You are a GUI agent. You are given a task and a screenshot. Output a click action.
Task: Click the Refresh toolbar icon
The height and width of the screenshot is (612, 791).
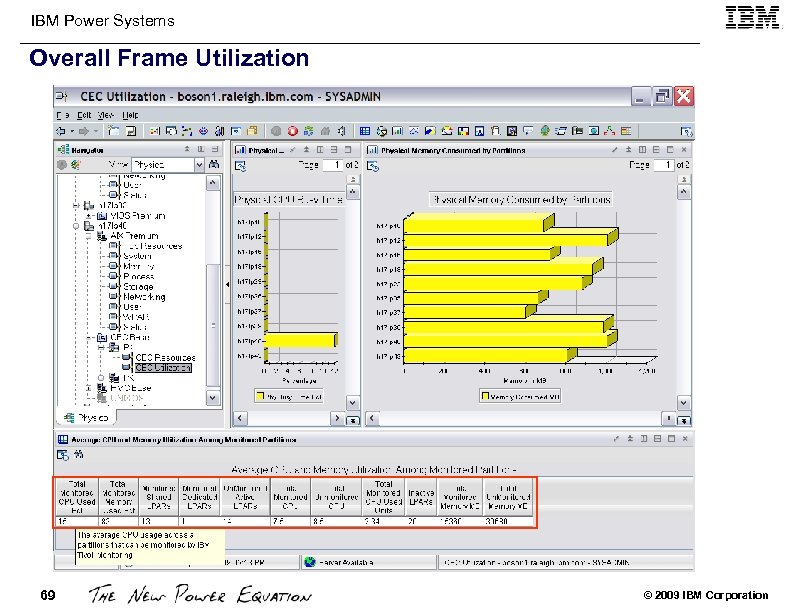click(x=309, y=131)
